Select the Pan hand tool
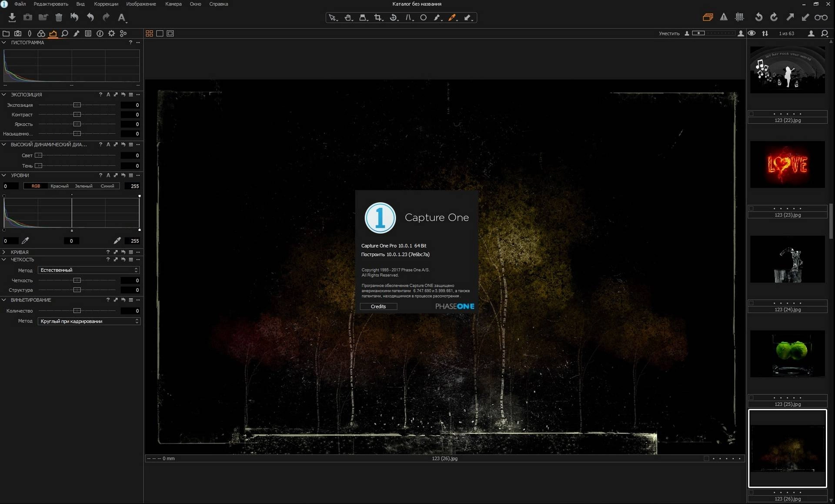 click(348, 18)
